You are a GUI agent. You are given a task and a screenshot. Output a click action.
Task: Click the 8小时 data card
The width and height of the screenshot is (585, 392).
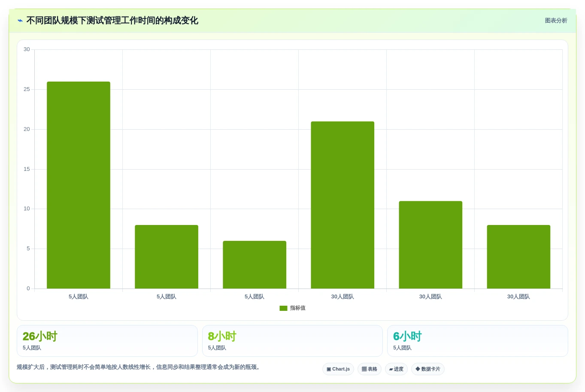pos(292,341)
